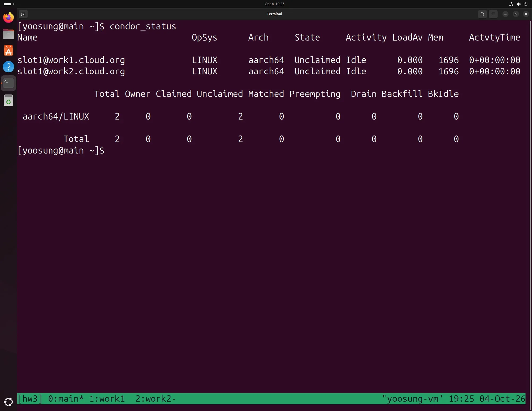This screenshot has height=411, width=532.
Task: Click the BkIdle summary header
Action: (x=443, y=94)
